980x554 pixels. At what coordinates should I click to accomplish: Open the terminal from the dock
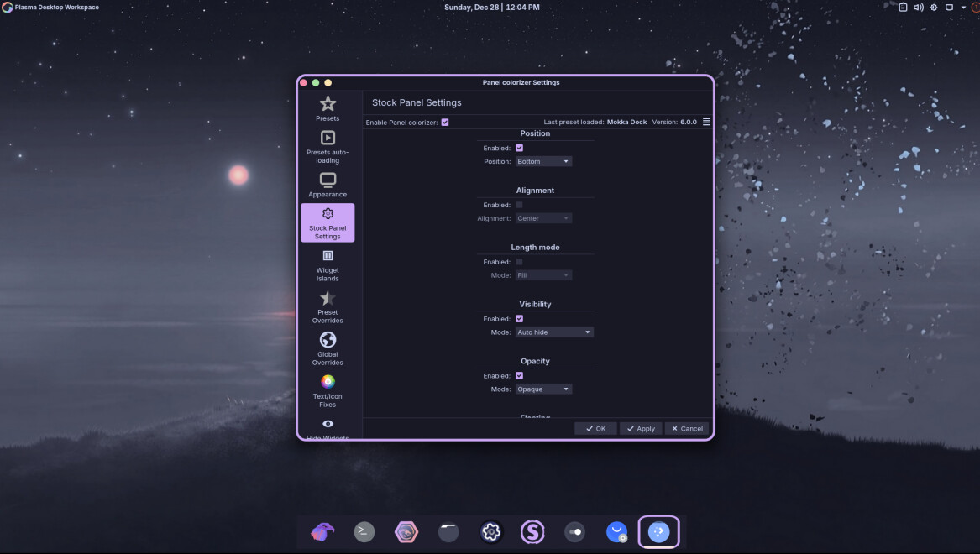pyautogui.click(x=364, y=531)
